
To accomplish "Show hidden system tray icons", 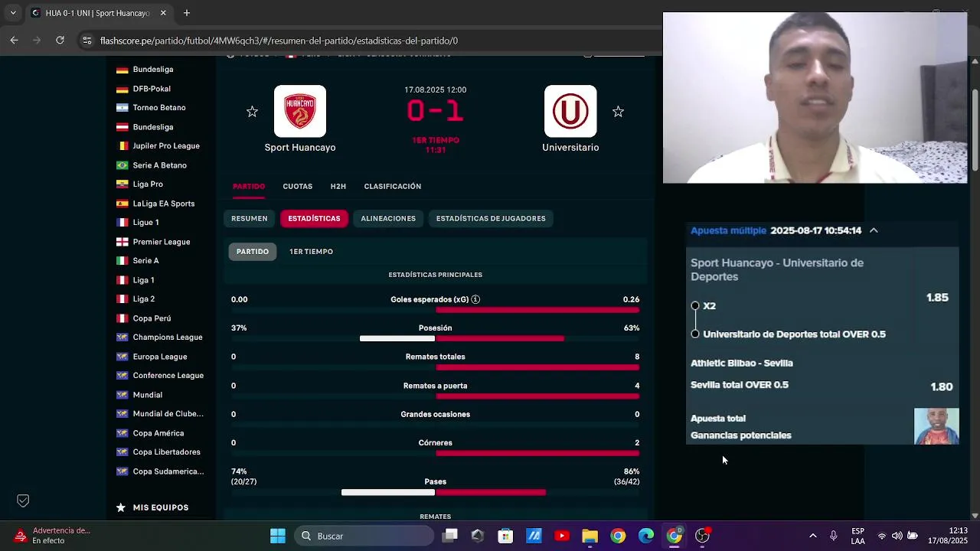I will [x=812, y=536].
